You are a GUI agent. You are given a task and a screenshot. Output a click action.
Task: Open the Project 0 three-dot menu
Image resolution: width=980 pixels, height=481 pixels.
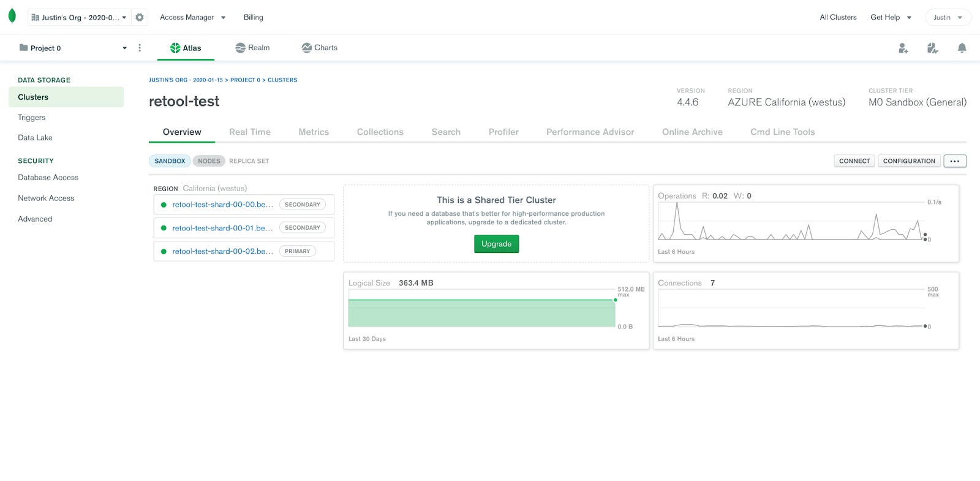click(140, 48)
